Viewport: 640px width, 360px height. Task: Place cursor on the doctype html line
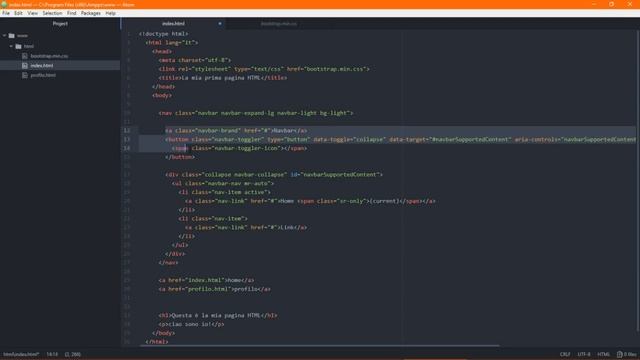(x=164, y=34)
